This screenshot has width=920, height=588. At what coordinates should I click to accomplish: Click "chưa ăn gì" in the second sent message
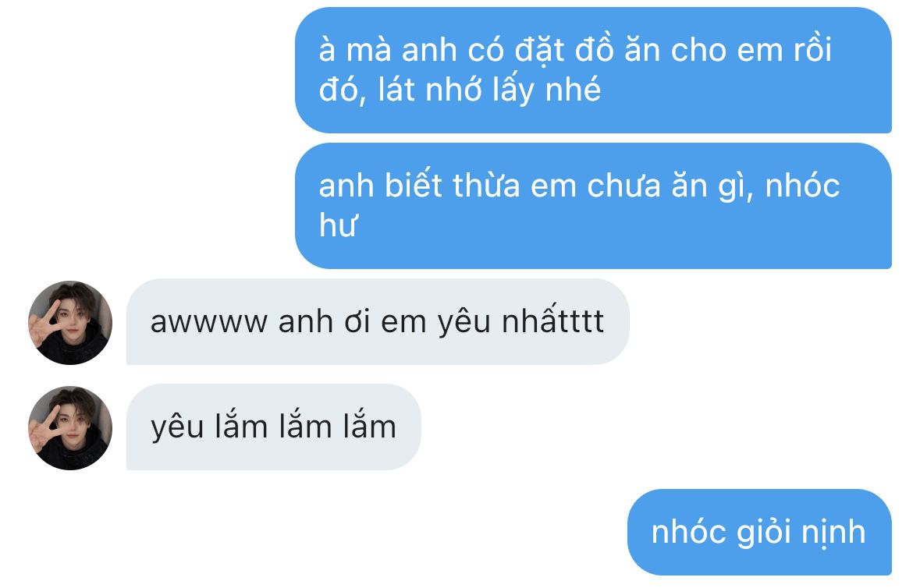tap(670, 186)
